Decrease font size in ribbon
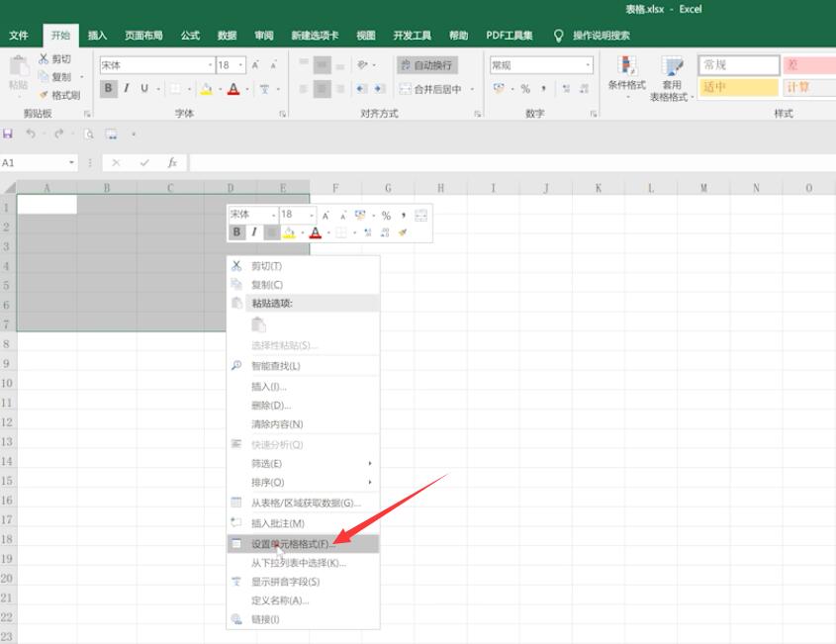Image resolution: width=836 pixels, height=644 pixels. [273, 65]
